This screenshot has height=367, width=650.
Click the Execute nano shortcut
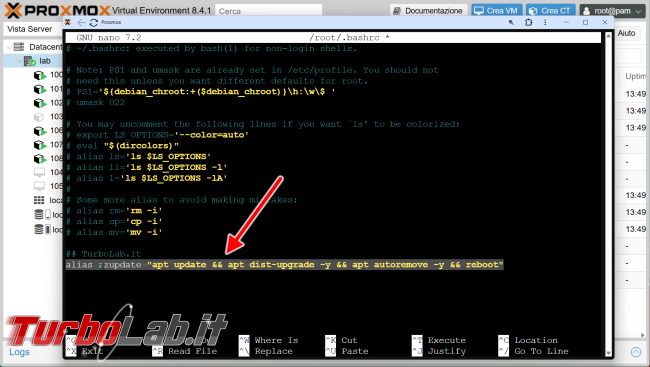(439, 340)
